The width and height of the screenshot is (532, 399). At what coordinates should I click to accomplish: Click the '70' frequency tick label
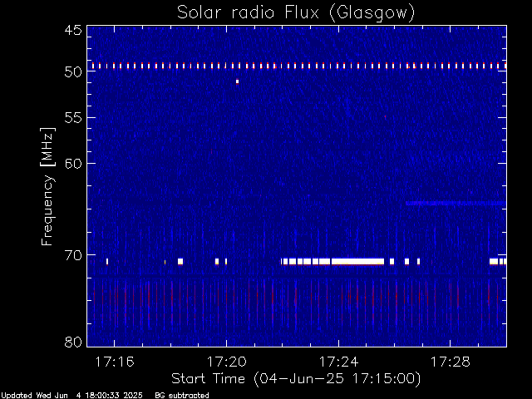(73, 255)
